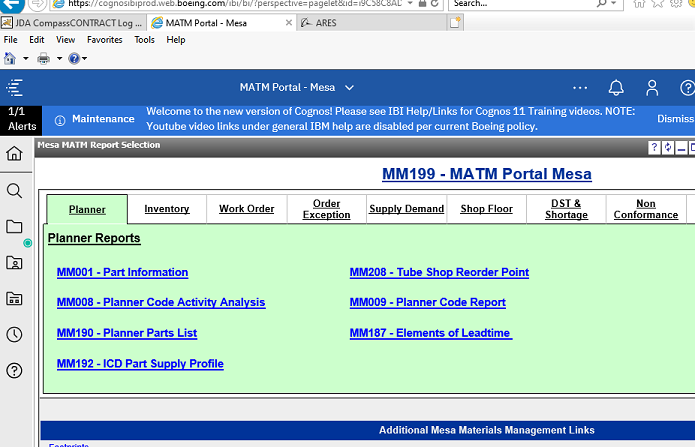Open MM008 - Planner Code Activity Analysis

pos(161,302)
